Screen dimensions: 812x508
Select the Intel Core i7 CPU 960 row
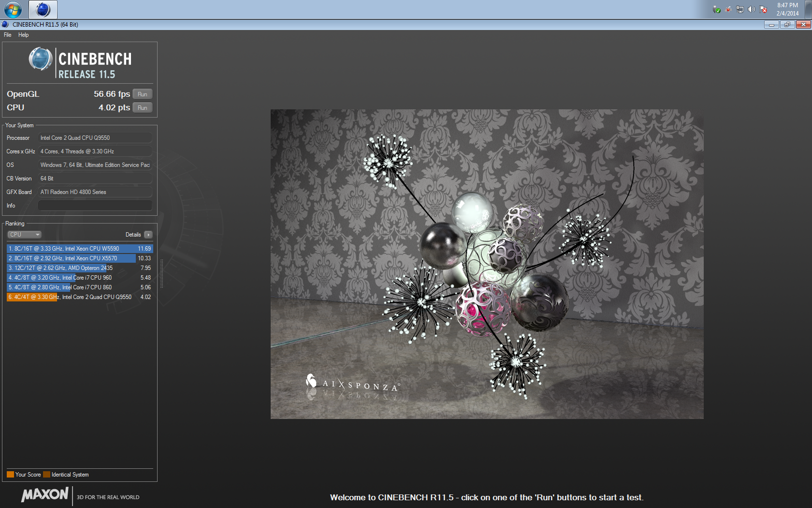[80, 278]
